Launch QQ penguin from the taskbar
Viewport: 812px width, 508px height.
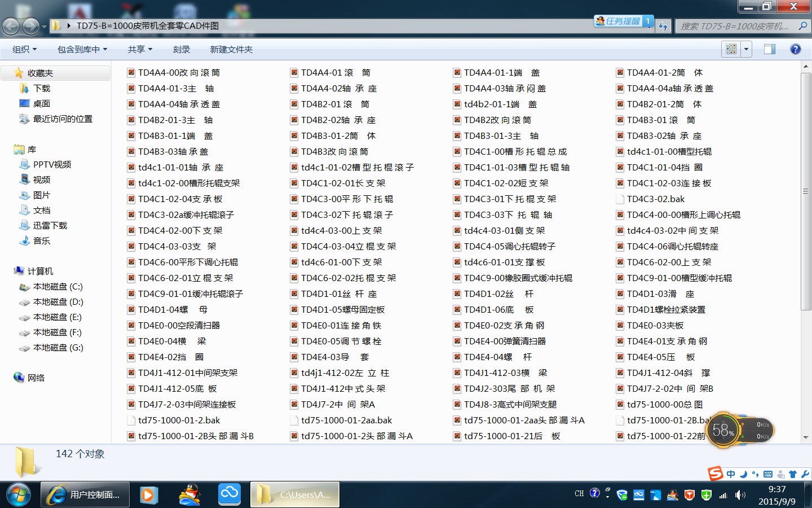[x=190, y=495]
